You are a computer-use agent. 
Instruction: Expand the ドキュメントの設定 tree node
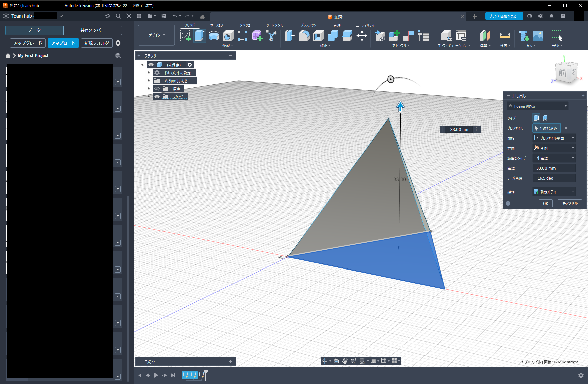(149, 73)
